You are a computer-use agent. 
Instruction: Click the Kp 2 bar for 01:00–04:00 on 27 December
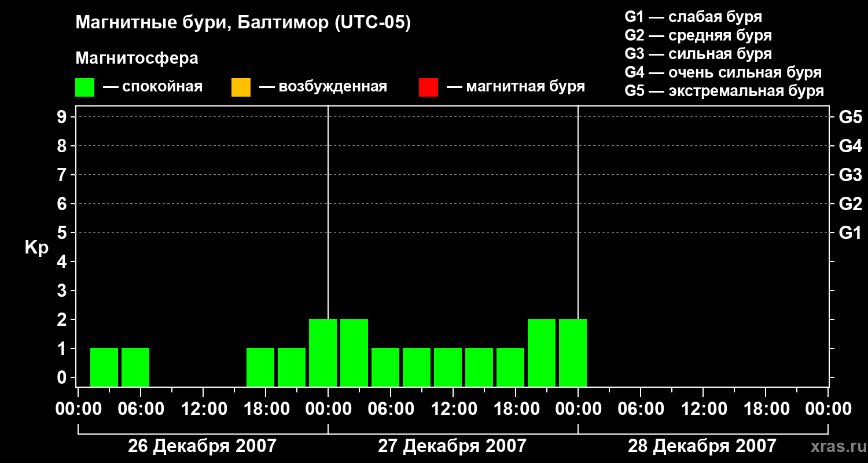354,352
